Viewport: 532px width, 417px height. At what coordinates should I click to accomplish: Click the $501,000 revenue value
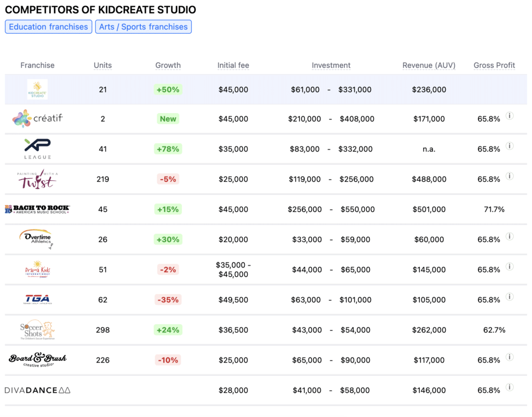(x=429, y=209)
